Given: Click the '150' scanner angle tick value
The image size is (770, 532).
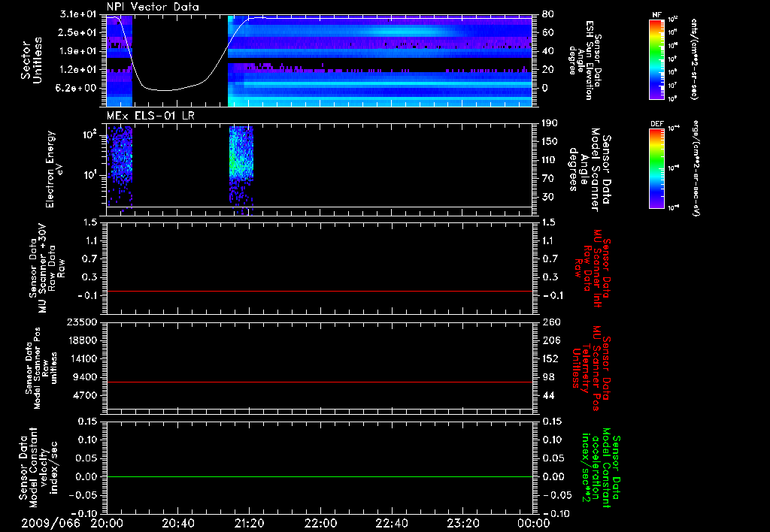Looking at the screenshot, I should pos(550,142).
